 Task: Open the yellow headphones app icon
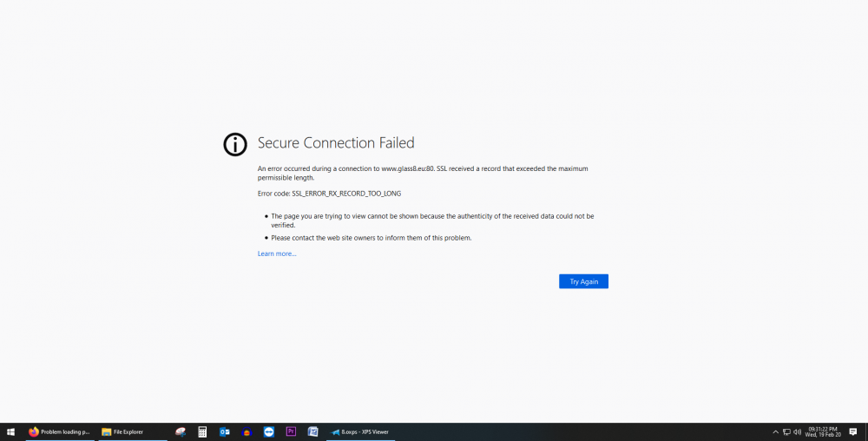(x=247, y=431)
